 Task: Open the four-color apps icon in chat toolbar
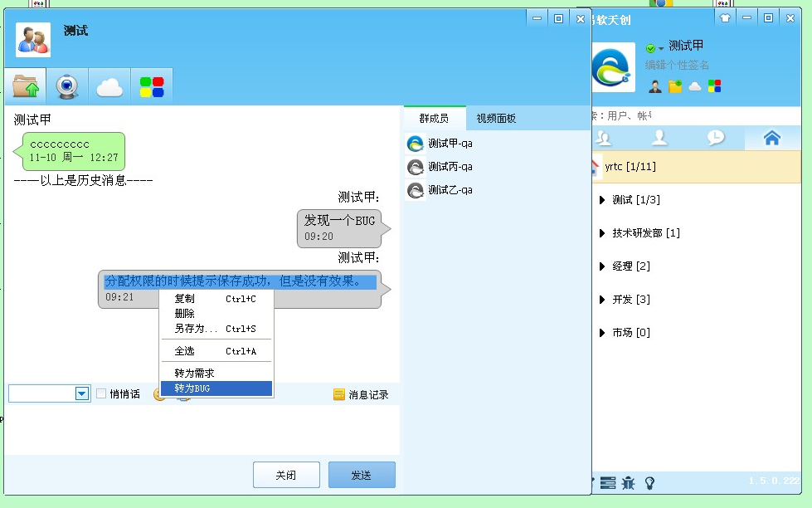152,86
